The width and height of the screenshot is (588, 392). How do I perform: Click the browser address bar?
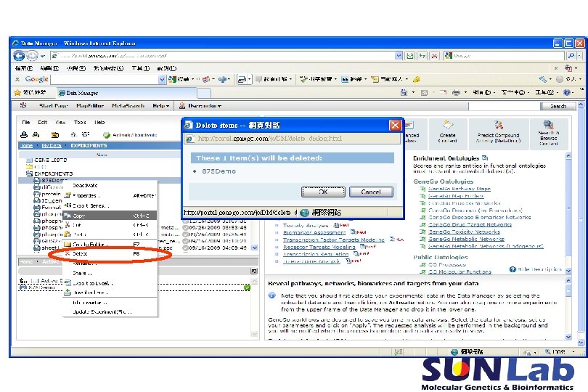[x=224, y=56]
